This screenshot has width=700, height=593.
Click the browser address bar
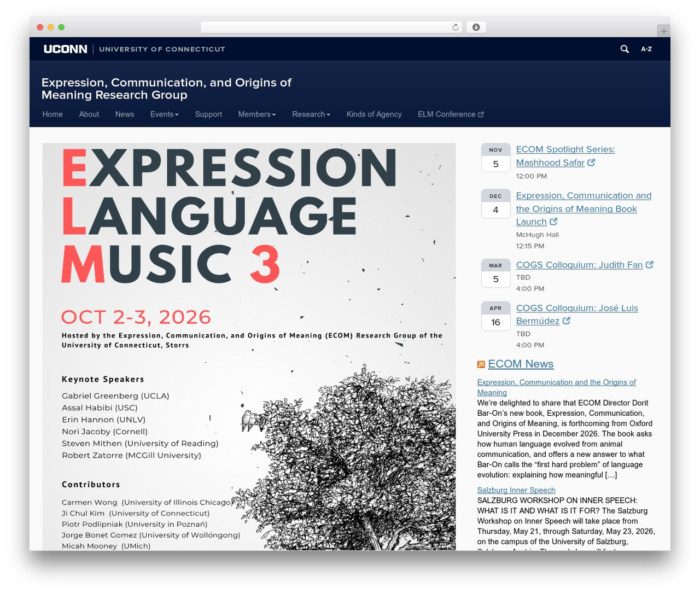coord(331,27)
